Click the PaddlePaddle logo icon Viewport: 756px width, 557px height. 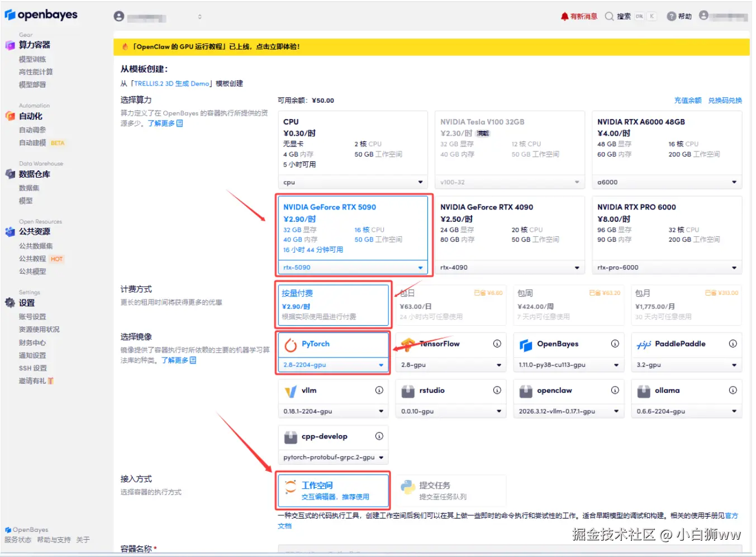coord(644,345)
